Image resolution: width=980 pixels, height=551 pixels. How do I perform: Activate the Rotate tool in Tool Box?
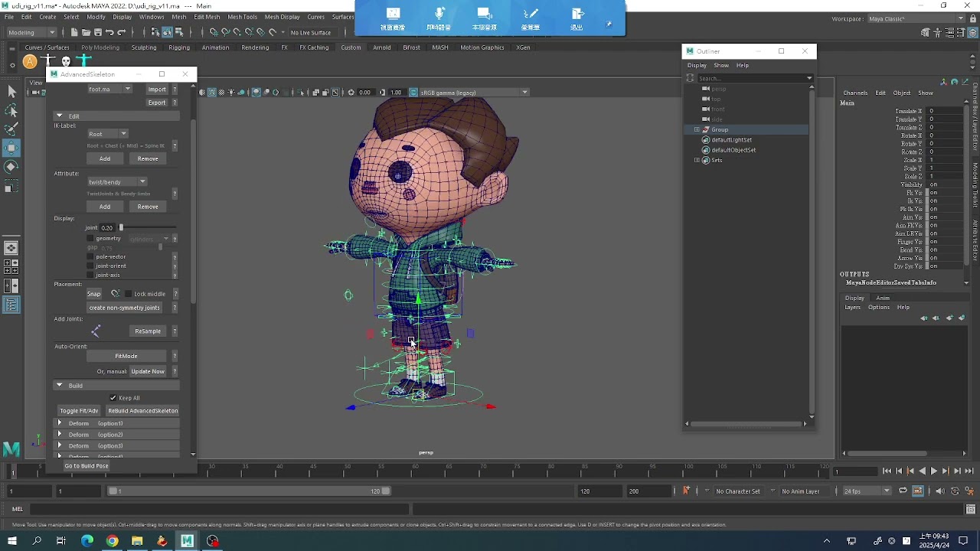(x=11, y=167)
